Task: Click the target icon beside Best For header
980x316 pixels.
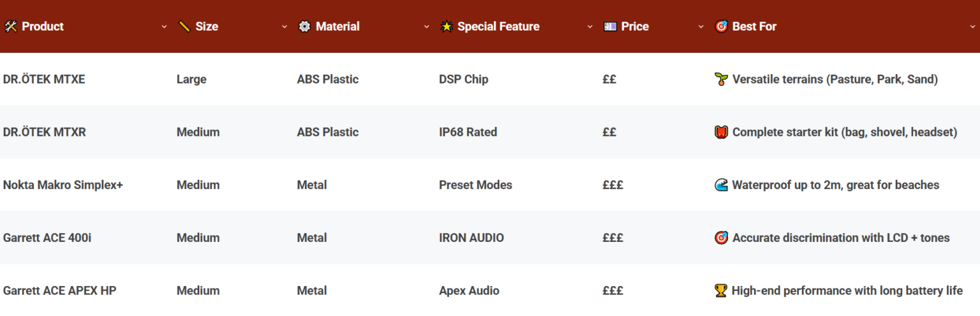Action: coord(721,27)
